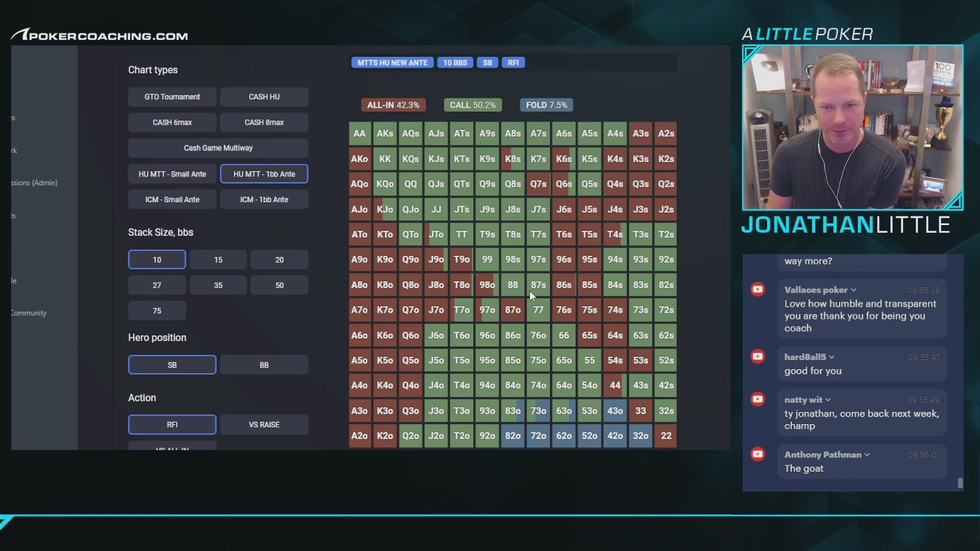
Task: Select the 10 bbs stack size
Action: point(157,260)
